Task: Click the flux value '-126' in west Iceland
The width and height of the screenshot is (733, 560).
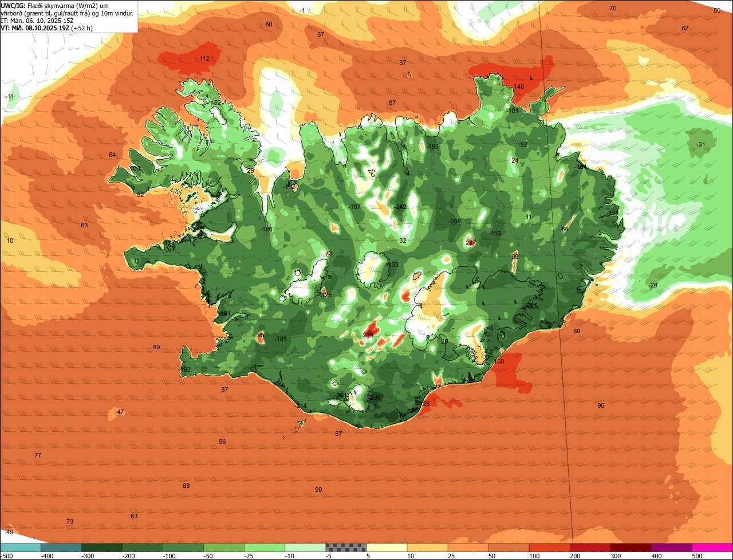Action: [266, 230]
